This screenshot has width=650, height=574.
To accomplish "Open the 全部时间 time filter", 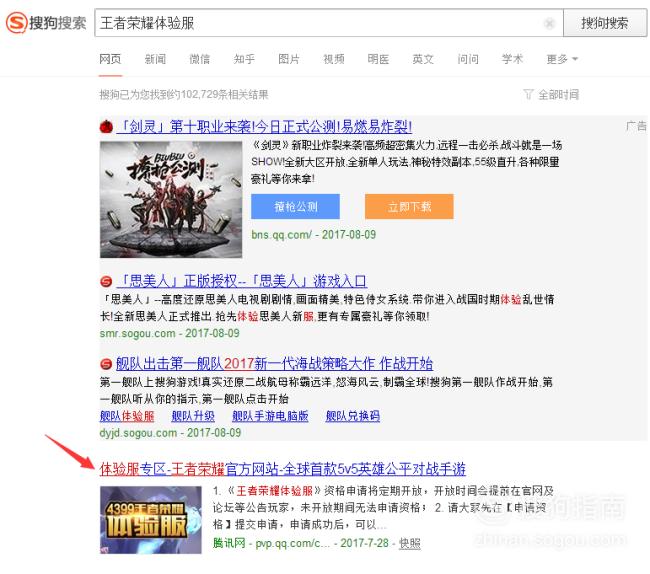I will tap(558, 94).
